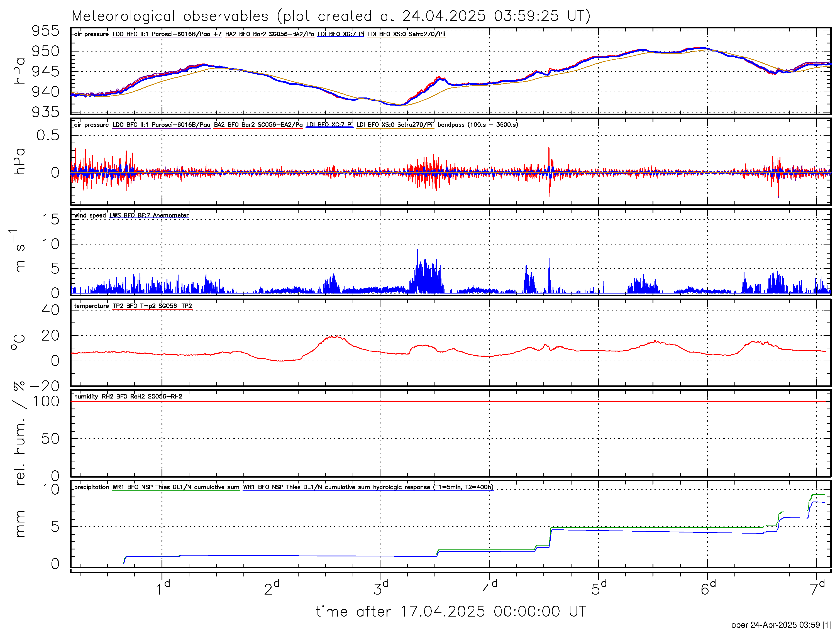Image resolution: width=840 pixels, height=638 pixels.
Task: Select green legend 'WR1 BFO NSP Thies DL1/N cumulative sum'
Action: tap(176, 487)
